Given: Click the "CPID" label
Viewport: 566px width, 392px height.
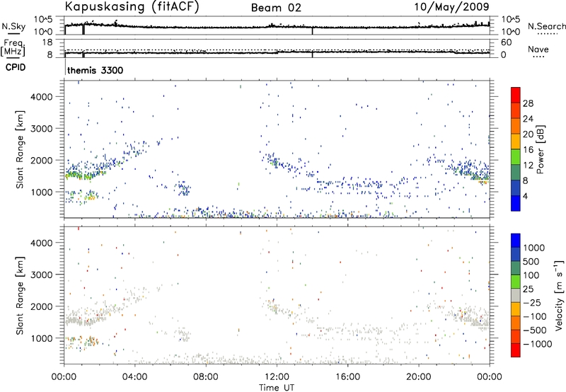Looking at the screenshot, I should 16,67.
